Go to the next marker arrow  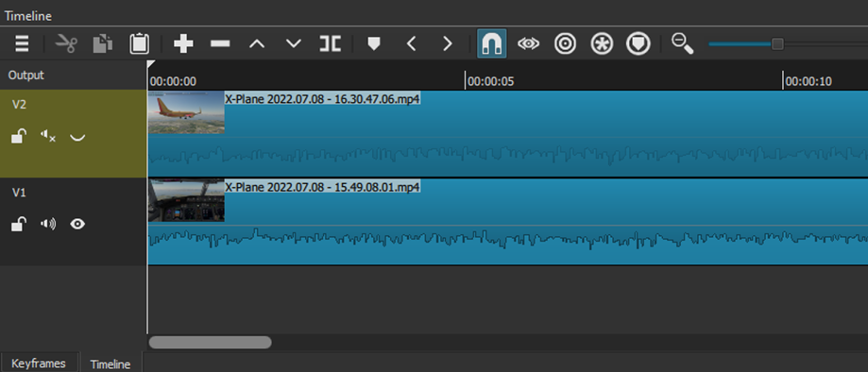point(448,43)
